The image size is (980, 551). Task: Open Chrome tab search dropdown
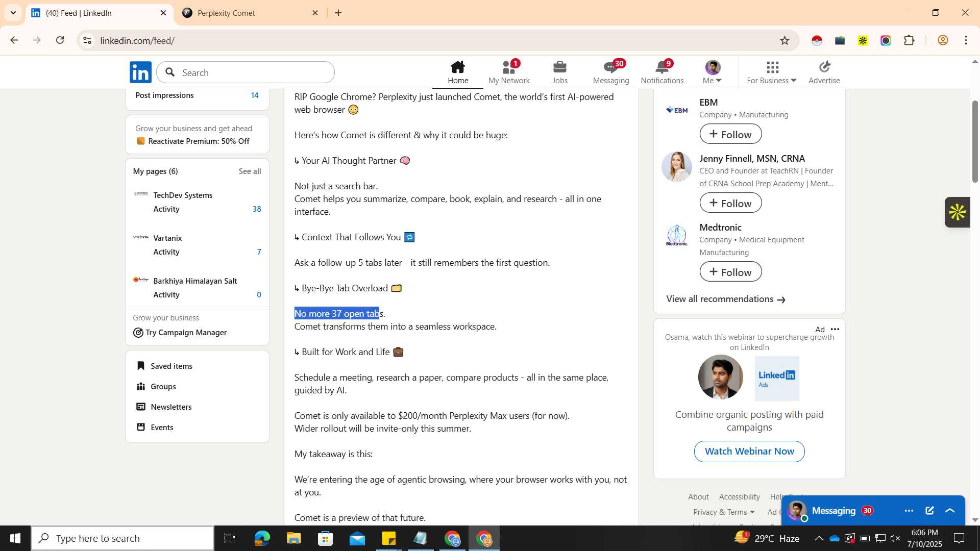[13, 13]
